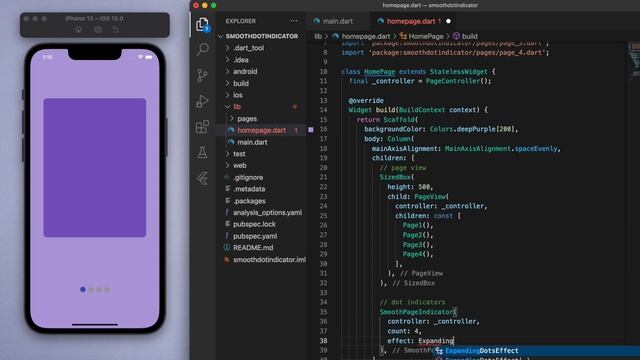Click the simulator Screenshot icon
Screen dimensions: 640x360
coord(98,30)
